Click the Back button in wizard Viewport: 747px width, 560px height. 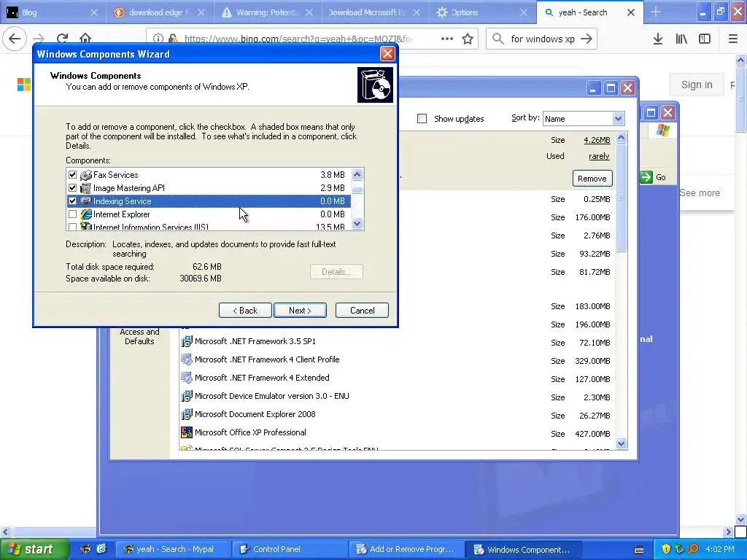coord(245,311)
